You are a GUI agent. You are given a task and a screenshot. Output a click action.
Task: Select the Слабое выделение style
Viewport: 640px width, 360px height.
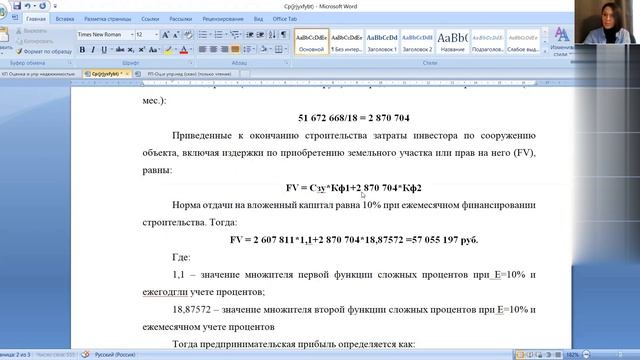click(522, 42)
